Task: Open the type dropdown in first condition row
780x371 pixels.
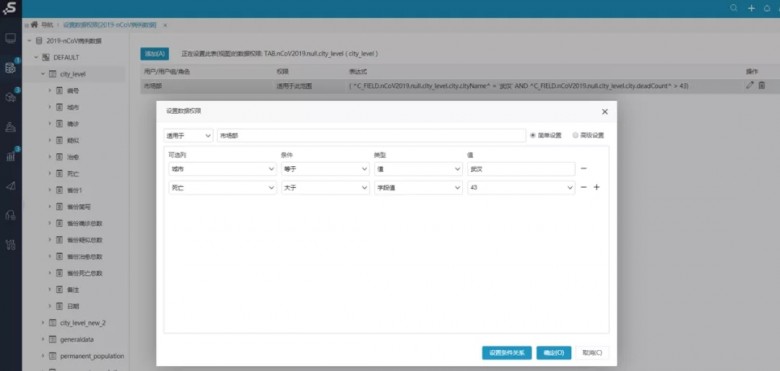Action: [x=418, y=169]
